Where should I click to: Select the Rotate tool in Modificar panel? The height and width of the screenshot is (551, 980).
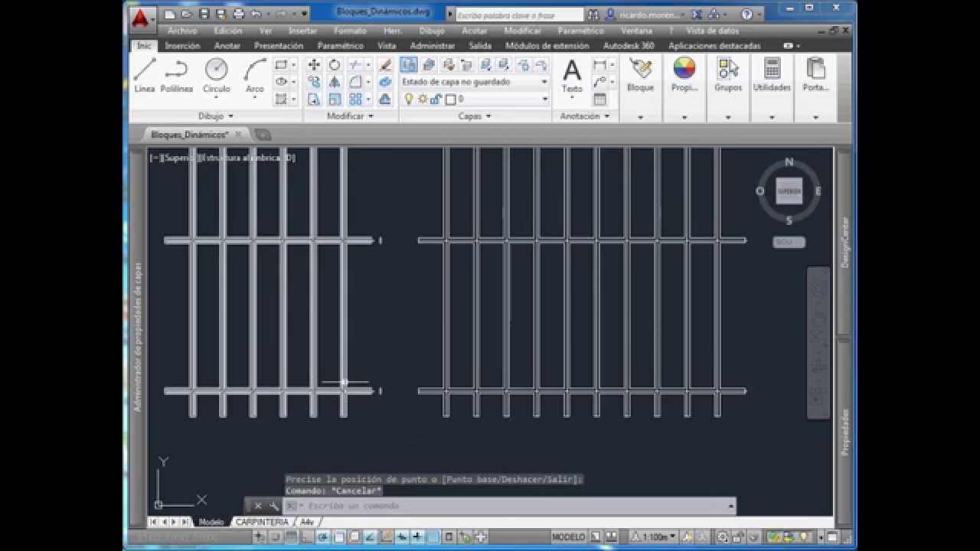(x=335, y=65)
